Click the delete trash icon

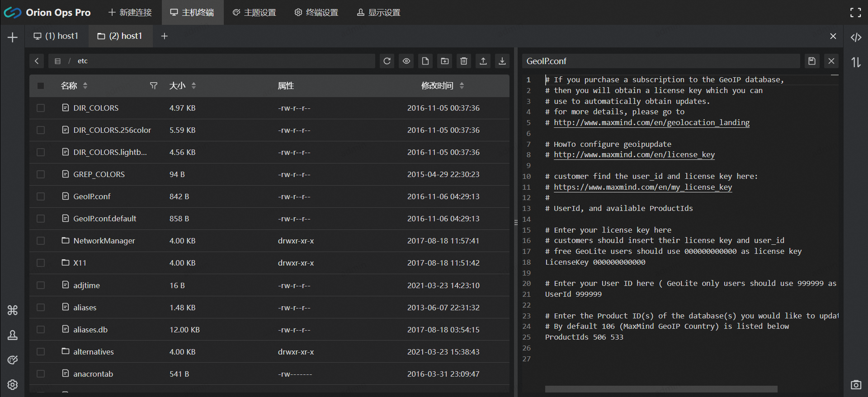point(464,61)
